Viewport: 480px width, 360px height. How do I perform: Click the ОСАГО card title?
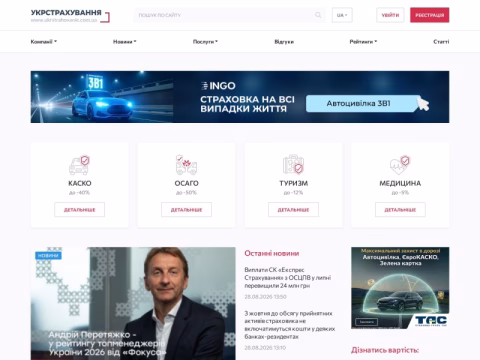[187, 183]
